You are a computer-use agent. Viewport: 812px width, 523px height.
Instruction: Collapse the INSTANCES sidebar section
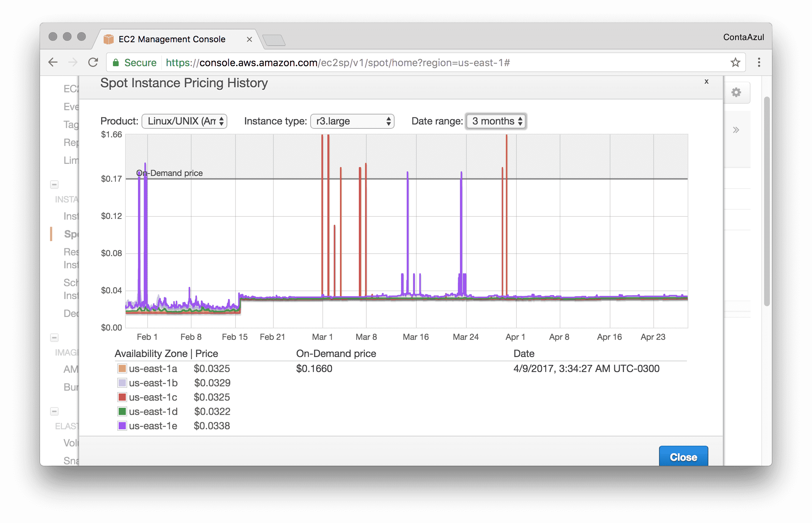coord(54,184)
